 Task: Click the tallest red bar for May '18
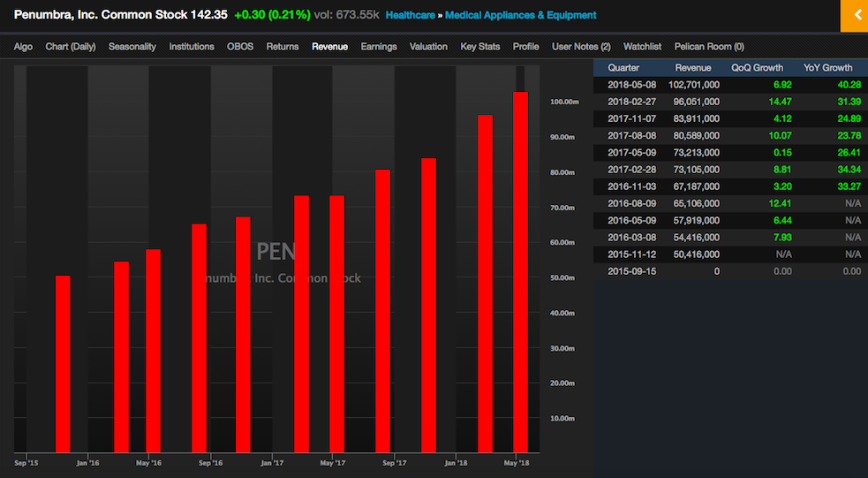click(520, 272)
